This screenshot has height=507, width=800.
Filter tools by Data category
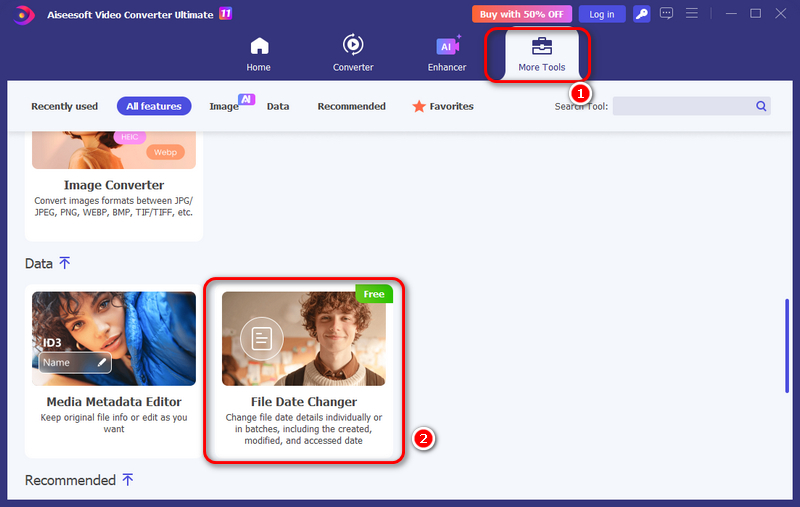tap(278, 106)
